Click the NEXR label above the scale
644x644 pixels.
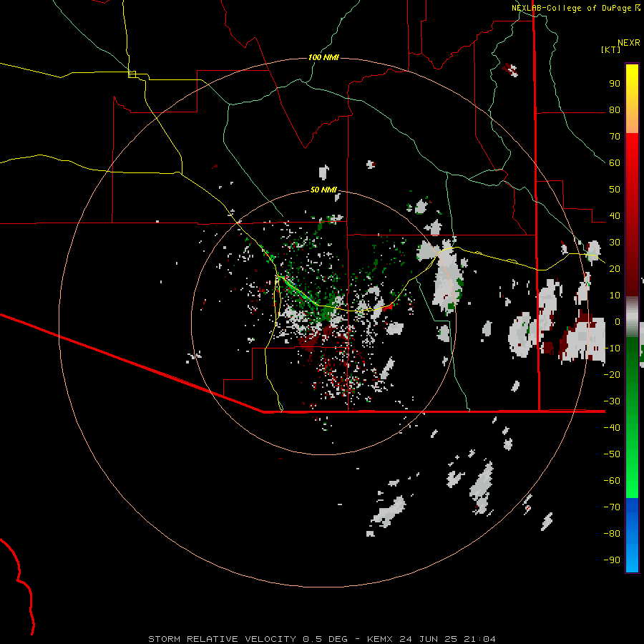coord(629,43)
